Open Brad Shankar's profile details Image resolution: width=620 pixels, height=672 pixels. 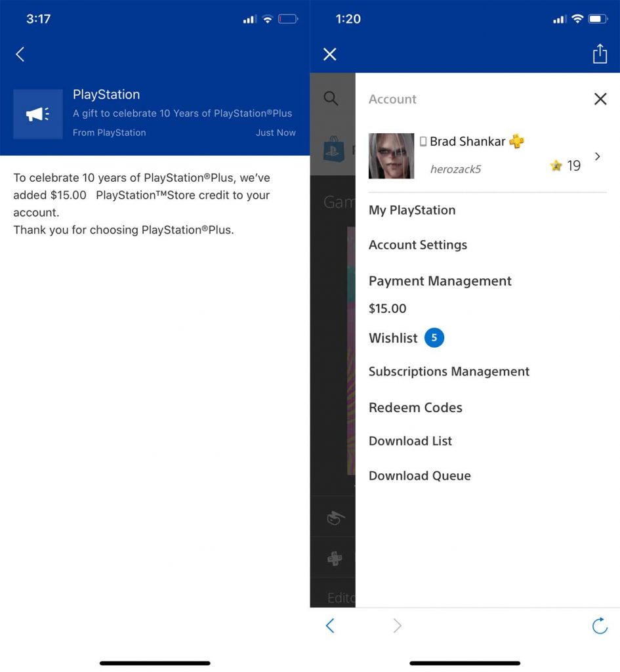[x=596, y=156]
